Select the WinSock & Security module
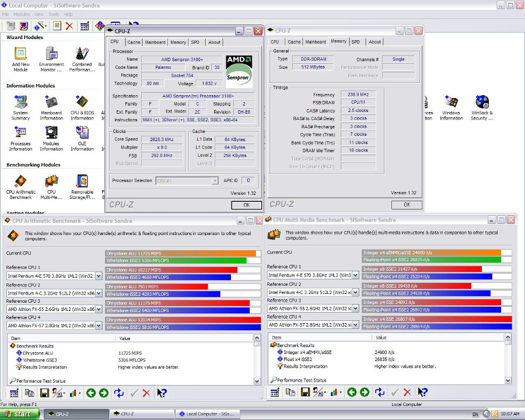 click(x=482, y=108)
